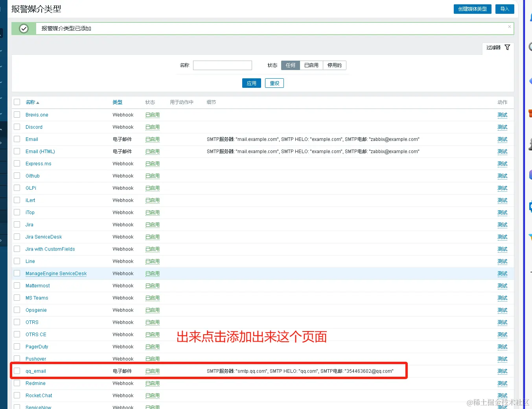Click 测试 for the Brevis.one row
Image resolution: width=532 pixels, height=409 pixels.
point(503,115)
